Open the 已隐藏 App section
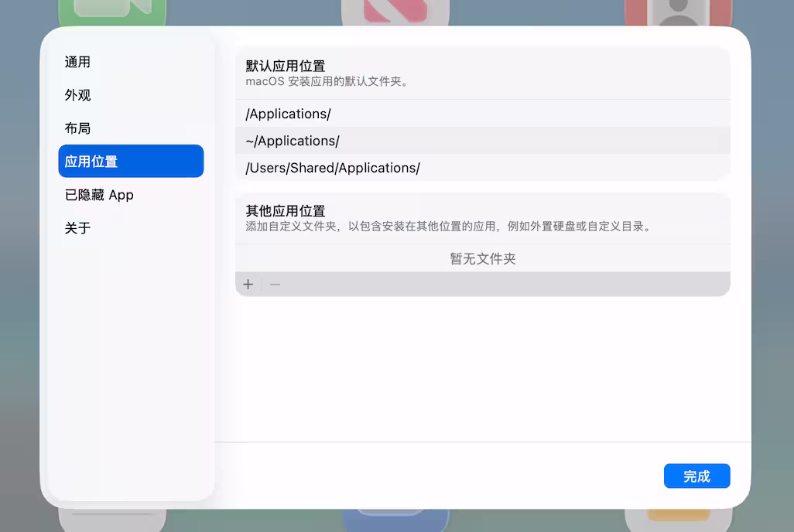794x532 pixels. tap(131, 194)
